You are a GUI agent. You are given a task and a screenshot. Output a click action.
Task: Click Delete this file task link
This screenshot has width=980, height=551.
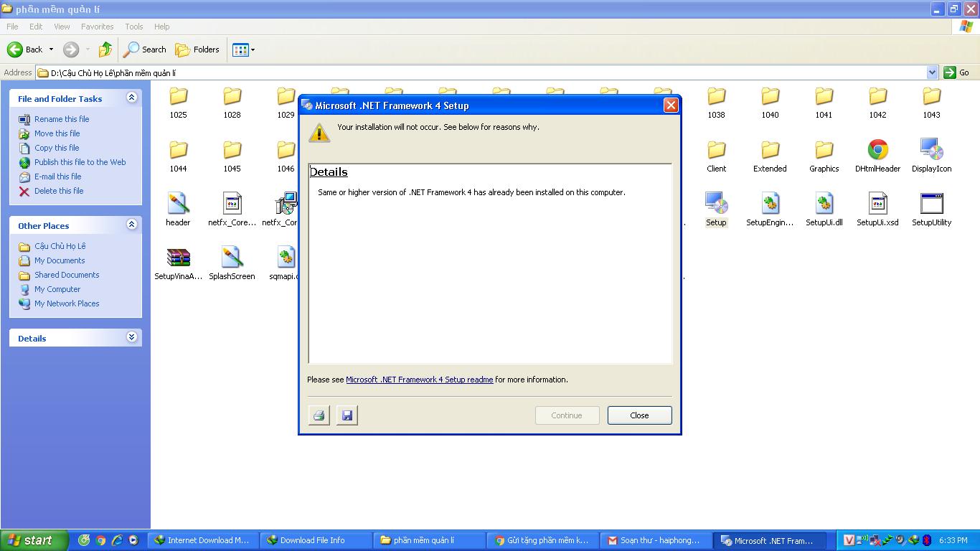(x=59, y=191)
